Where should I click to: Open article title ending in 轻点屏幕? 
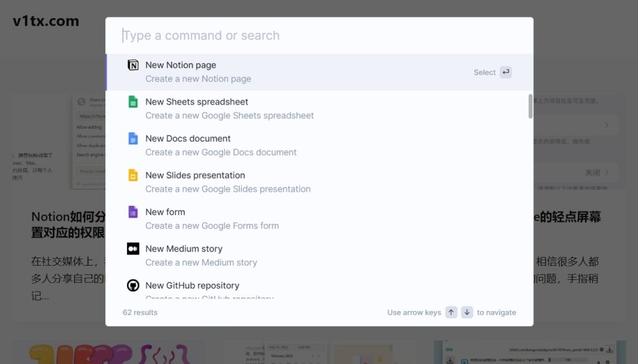[x=567, y=217]
